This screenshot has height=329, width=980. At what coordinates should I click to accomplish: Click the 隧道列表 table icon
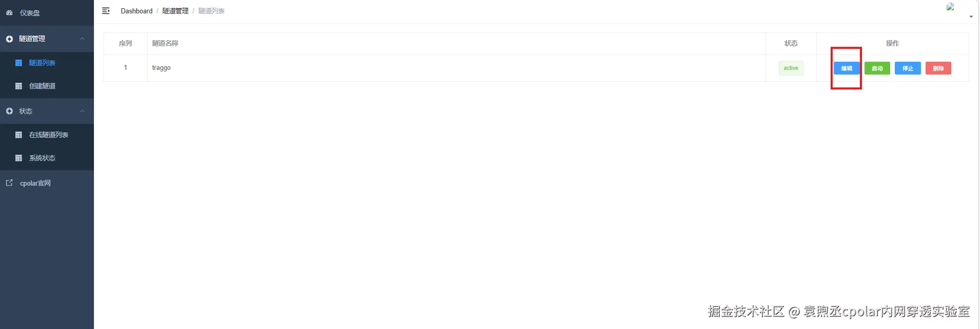[18, 63]
